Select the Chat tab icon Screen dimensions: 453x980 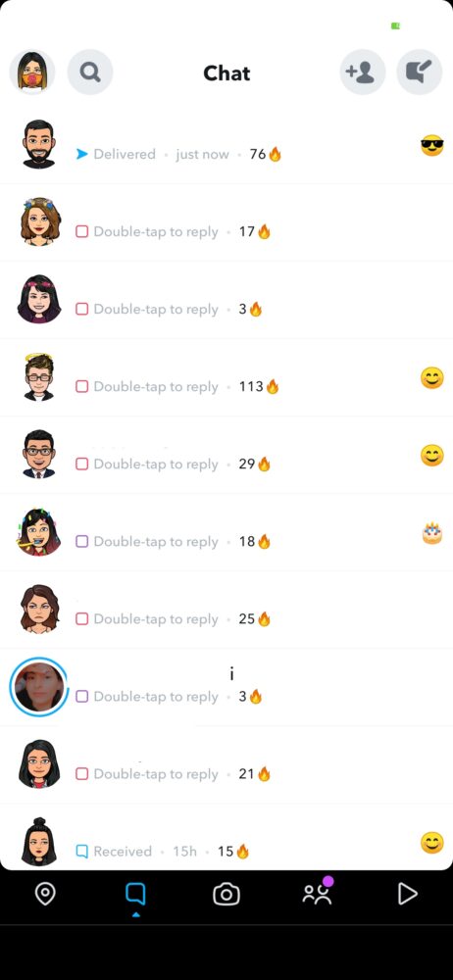(x=135, y=895)
